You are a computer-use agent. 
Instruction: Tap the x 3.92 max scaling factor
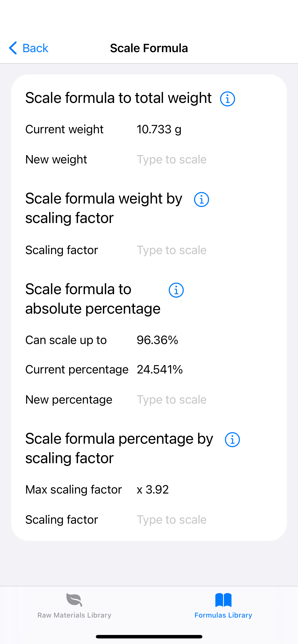click(153, 490)
